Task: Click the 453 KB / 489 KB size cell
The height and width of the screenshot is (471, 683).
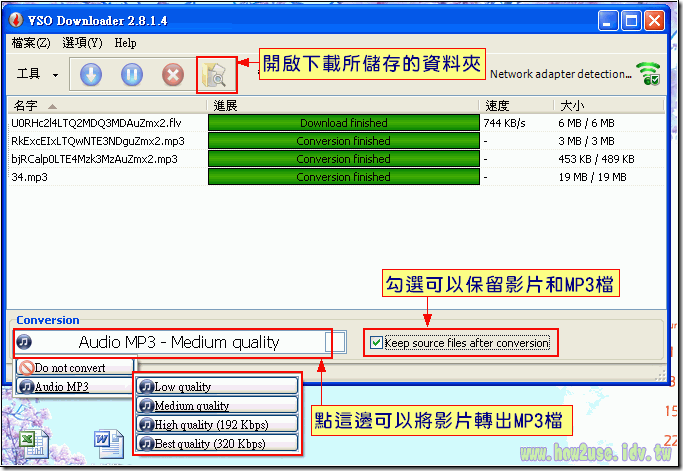Action: point(596,159)
